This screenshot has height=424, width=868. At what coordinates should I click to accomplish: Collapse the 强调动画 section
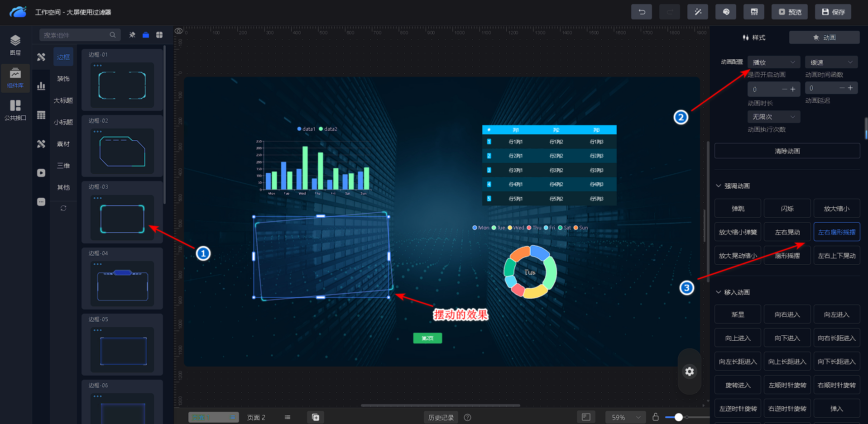[719, 186]
